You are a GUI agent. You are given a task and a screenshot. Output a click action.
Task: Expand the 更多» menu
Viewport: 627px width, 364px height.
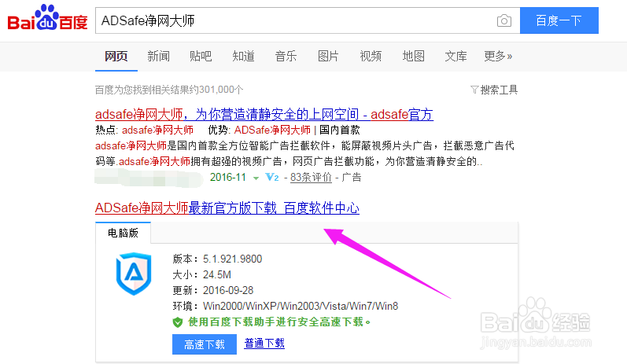tap(498, 56)
